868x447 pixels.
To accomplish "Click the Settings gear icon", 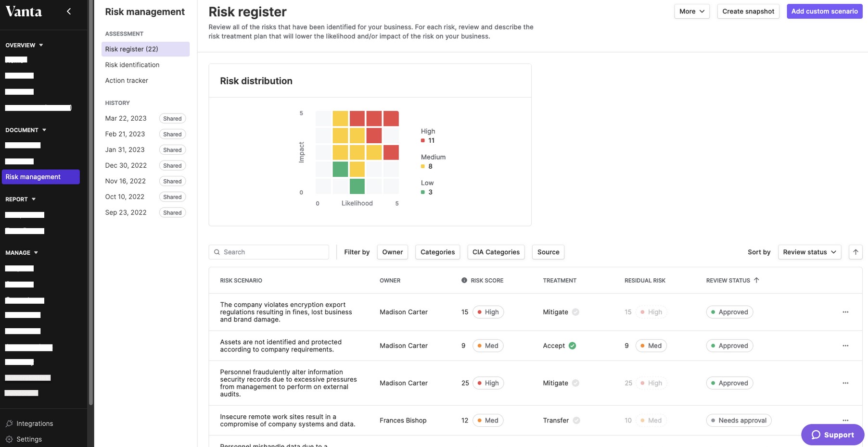I will click(x=9, y=439).
